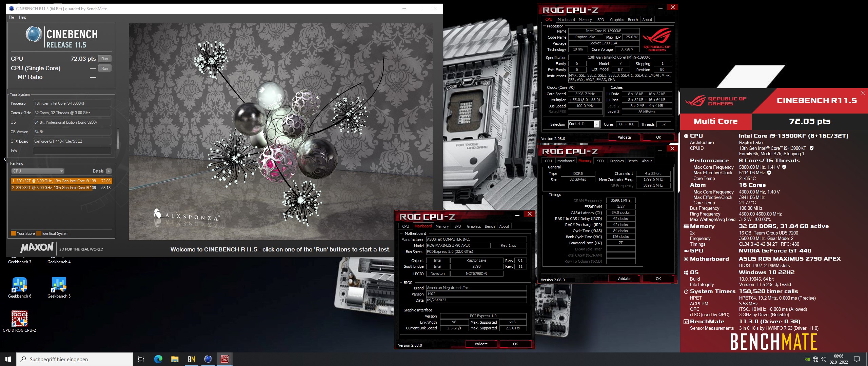Select the Geekbench 4 desktop label
Image resolution: width=868 pixels, height=366 pixels.
[x=59, y=262]
